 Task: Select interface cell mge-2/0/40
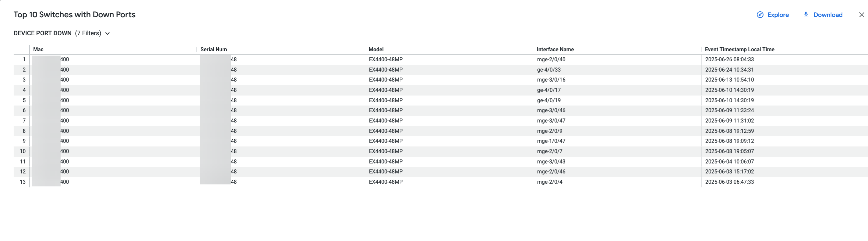pos(551,59)
